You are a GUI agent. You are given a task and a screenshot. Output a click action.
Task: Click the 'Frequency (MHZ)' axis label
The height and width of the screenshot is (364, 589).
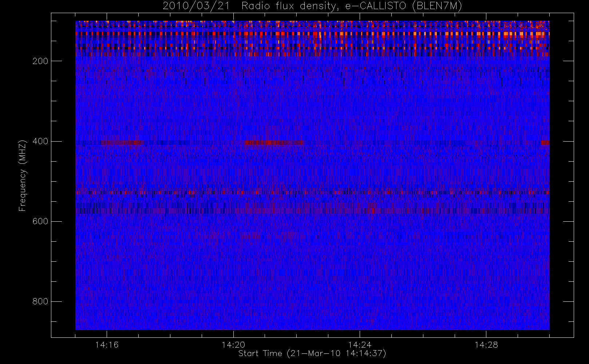[x=23, y=175]
